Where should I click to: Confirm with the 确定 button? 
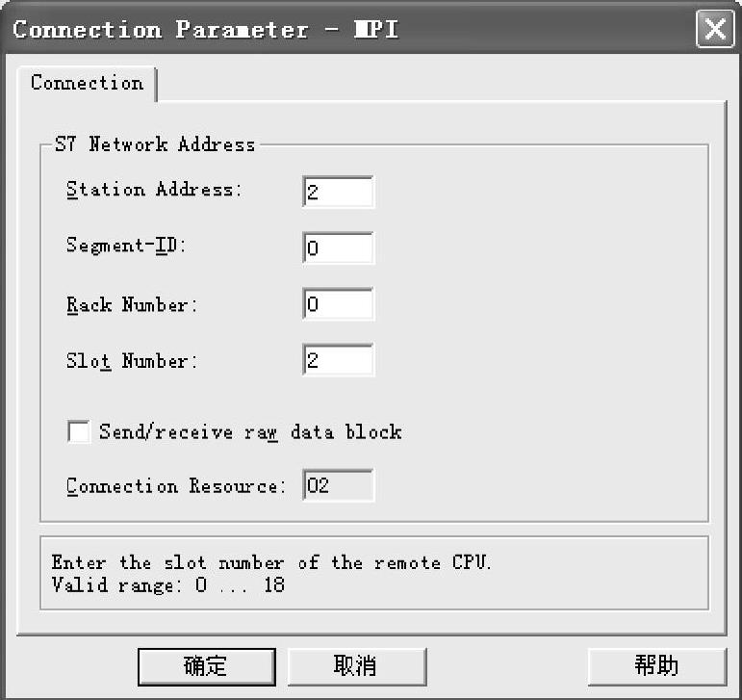(205, 665)
